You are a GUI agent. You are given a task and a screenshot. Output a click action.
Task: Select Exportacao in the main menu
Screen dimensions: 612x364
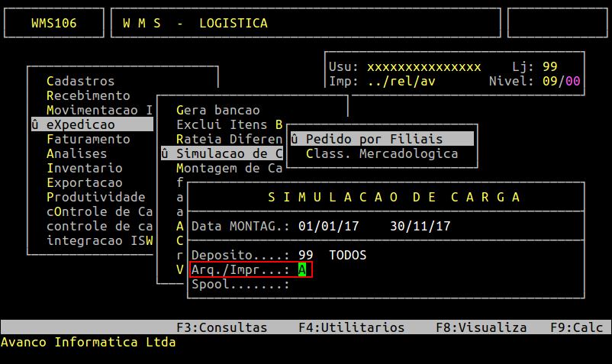click(84, 182)
